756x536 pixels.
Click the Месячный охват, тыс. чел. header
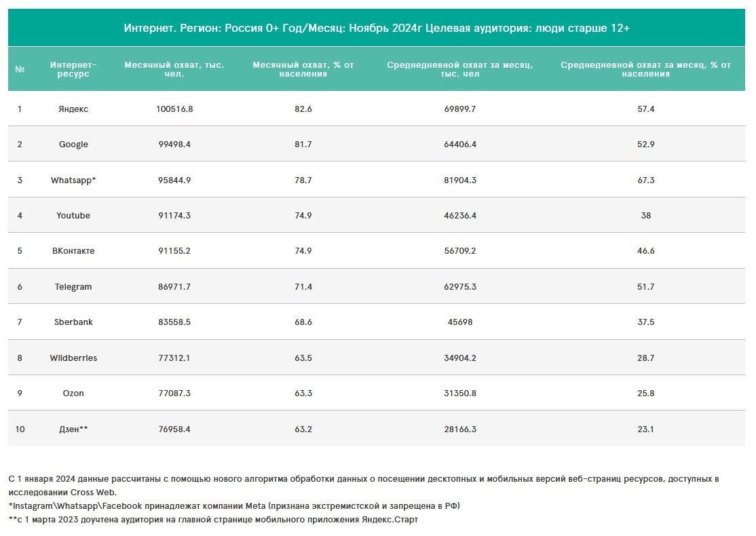pyautogui.click(x=174, y=69)
